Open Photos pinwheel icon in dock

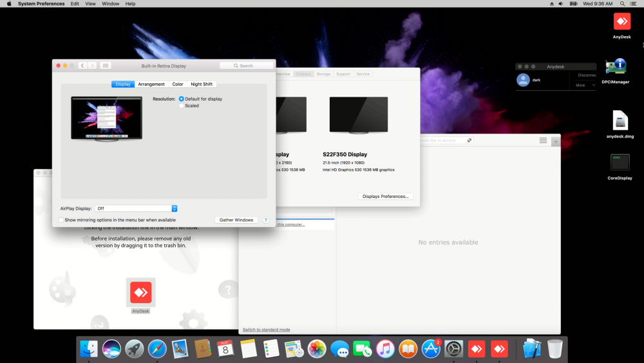[317, 349]
